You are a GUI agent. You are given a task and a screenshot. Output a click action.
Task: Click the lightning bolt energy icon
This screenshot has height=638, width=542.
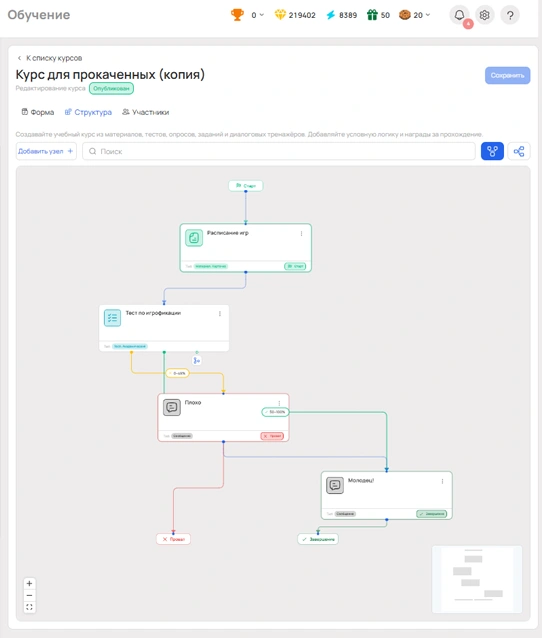pos(331,15)
